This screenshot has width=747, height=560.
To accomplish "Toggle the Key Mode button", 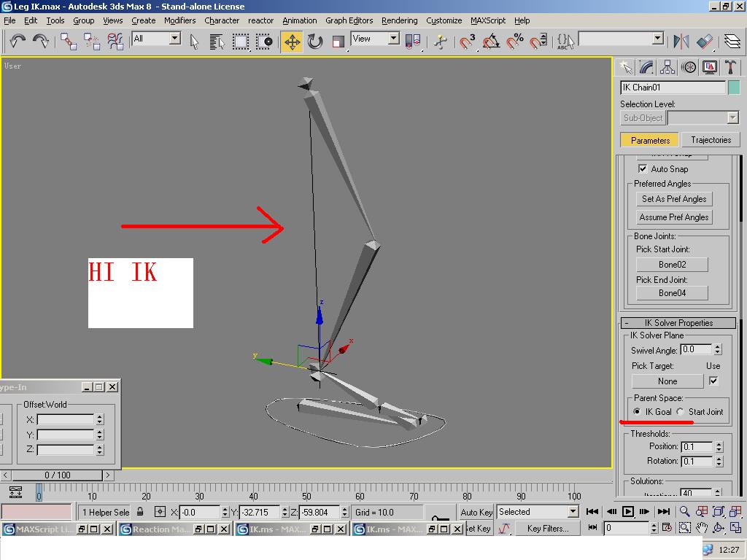I will pos(592,528).
